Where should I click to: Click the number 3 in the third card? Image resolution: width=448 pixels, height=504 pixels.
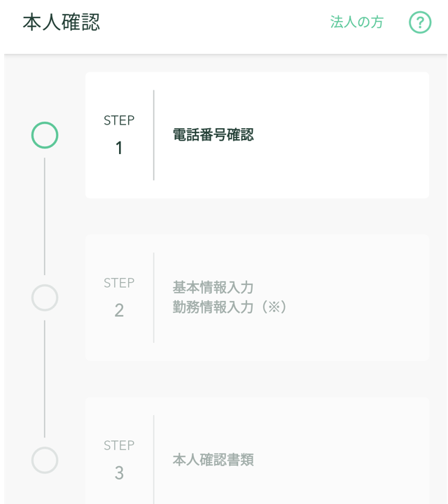119,473
